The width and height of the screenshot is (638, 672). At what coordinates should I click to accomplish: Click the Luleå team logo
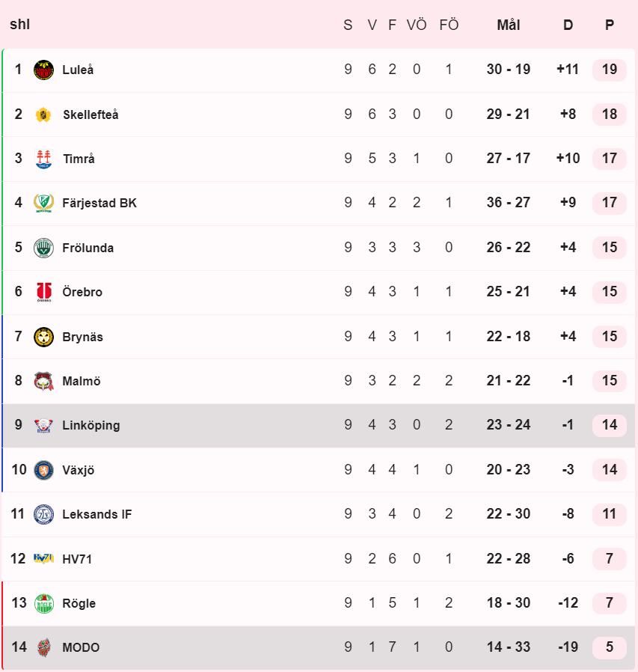tap(43, 70)
